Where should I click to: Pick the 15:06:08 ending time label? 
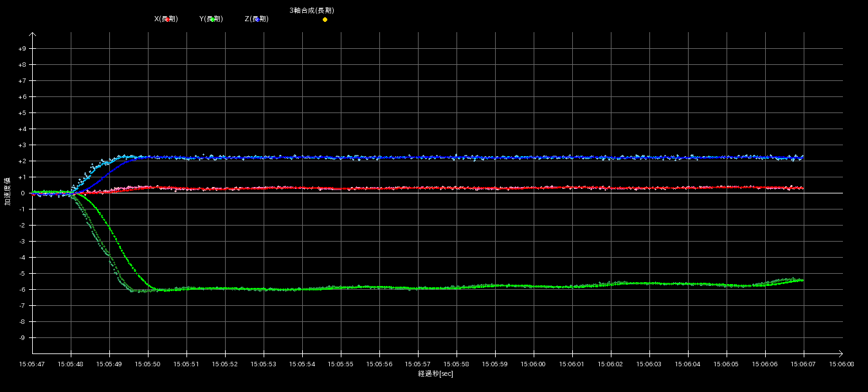[x=842, y=364]
